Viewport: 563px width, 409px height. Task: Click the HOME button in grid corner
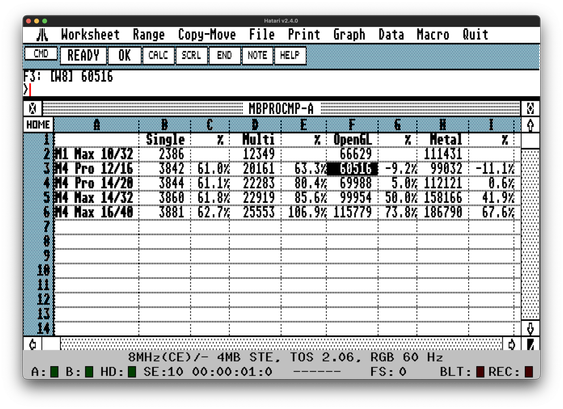pyautogui.click(x=38, y=125)
